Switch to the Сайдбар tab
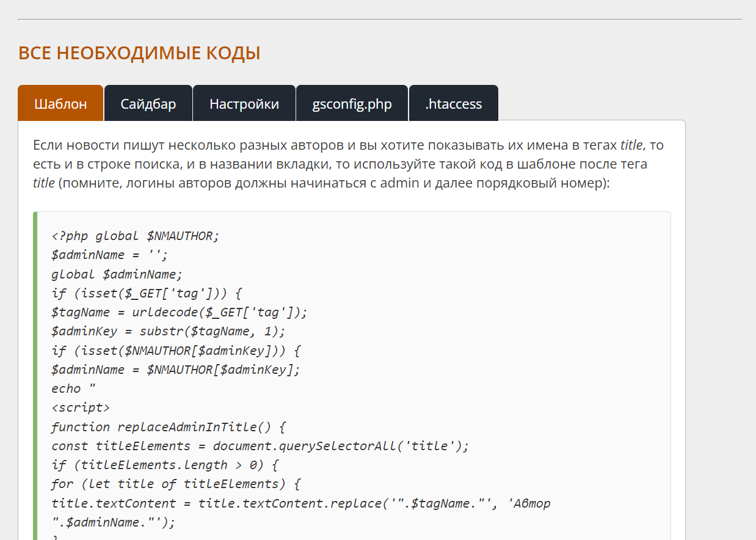 coord(148,103)
